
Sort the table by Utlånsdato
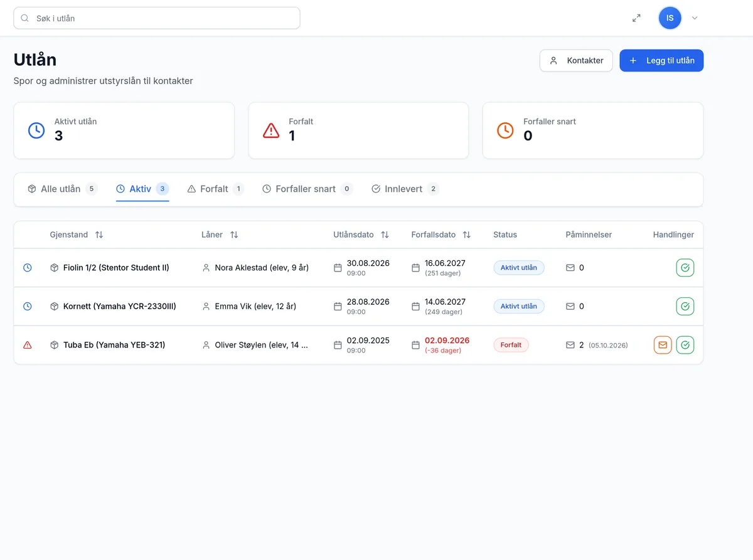click(x=385, y=235)
